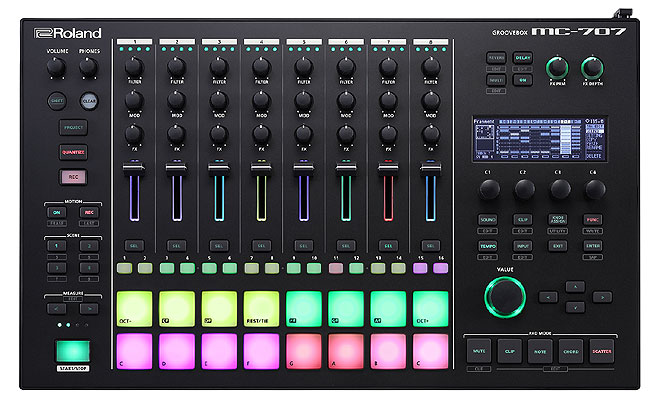Touch track 8 FX knob
This screenshot has width=660, height=408.
(x=431, y=134)
